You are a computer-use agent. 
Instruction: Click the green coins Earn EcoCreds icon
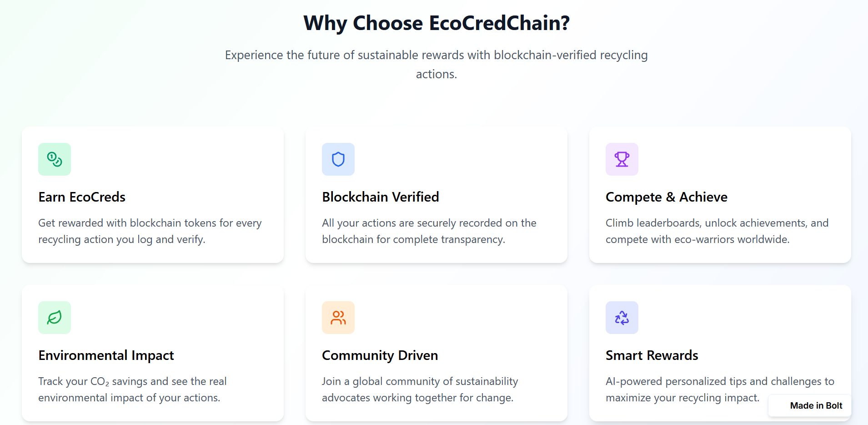click(x=55, y=159)
